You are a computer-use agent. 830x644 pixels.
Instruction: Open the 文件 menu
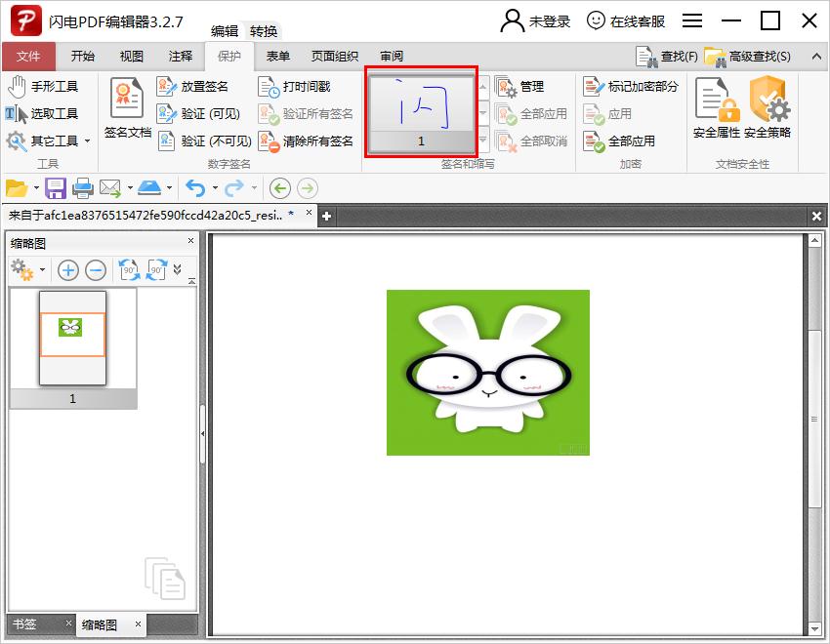point(28,57)
